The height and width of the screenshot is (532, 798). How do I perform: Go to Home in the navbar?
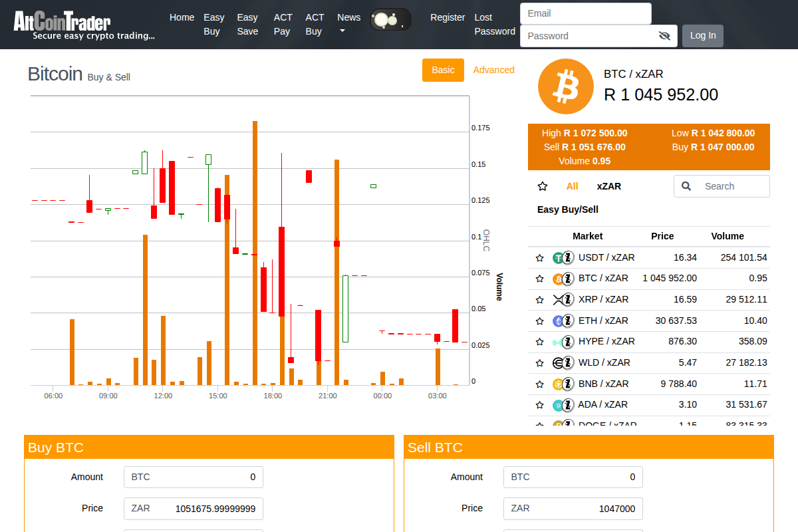point(182,17)
